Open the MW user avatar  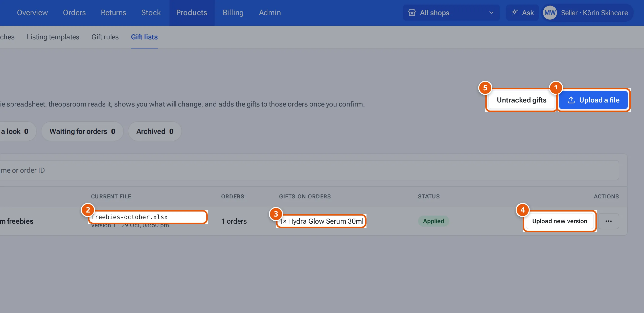[550, 13]
